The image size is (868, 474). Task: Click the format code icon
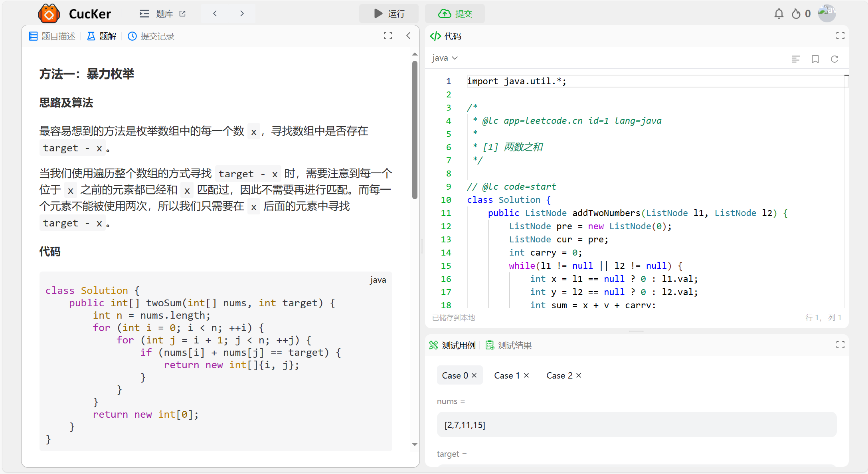(796, 59)
